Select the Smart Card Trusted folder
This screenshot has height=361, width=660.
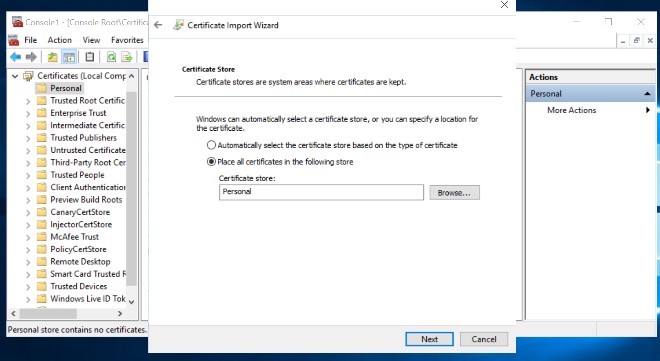click(88, 274)
